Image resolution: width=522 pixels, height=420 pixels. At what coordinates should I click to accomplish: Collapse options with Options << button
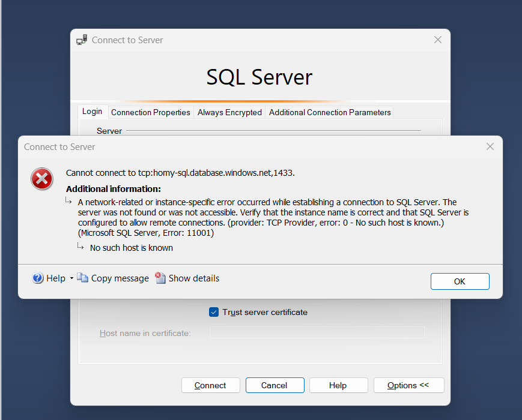pyautogui.click(x=408, y=385)
